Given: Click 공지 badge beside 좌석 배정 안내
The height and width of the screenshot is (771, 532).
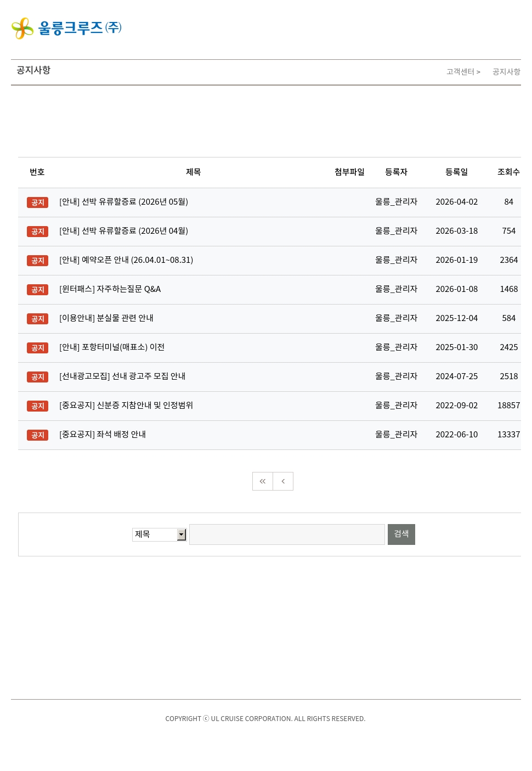Looking at the screenshot, I should [37, 435].
